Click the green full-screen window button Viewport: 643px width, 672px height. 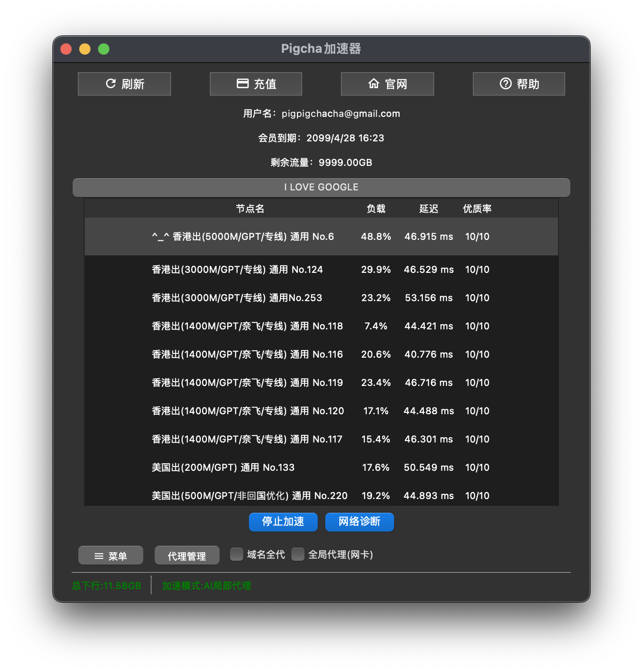point(104,49)
